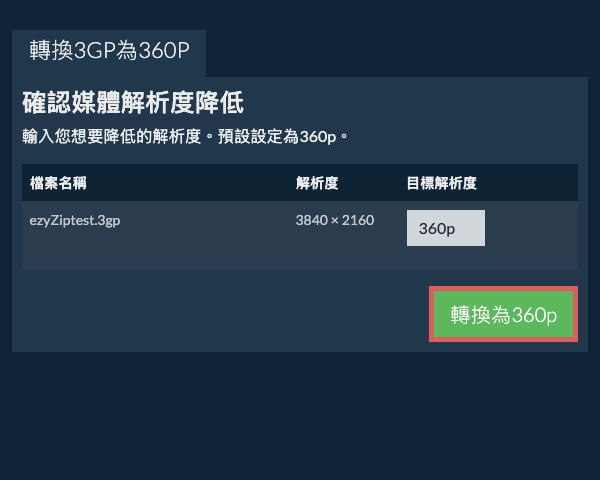Click the 檔案名稱 column header

(x=60, y=183)
